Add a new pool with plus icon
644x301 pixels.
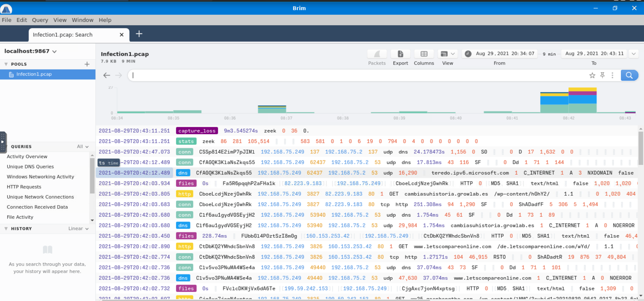tap(87, 64)
